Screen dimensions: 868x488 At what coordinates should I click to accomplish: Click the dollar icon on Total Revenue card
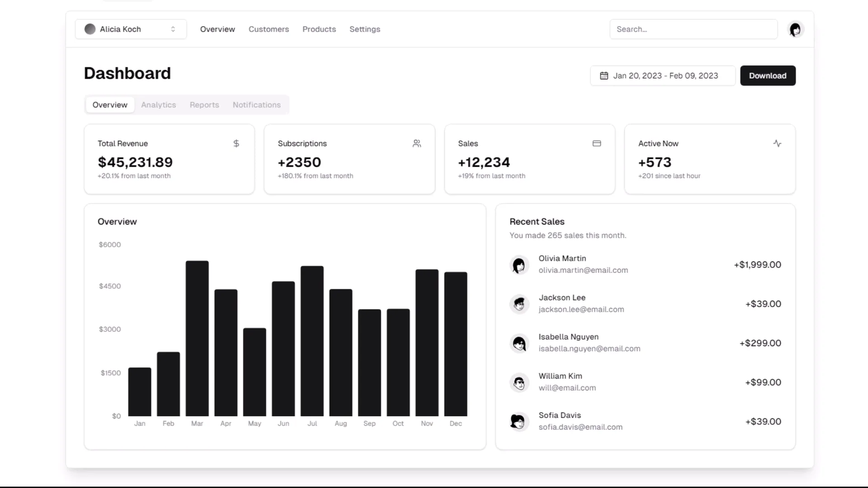pyautogui.click(x=236, y=144)
